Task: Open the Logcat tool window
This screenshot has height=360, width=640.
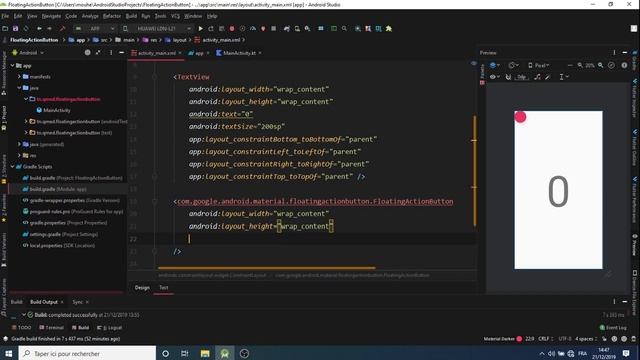Action: (x=110, y=327)
